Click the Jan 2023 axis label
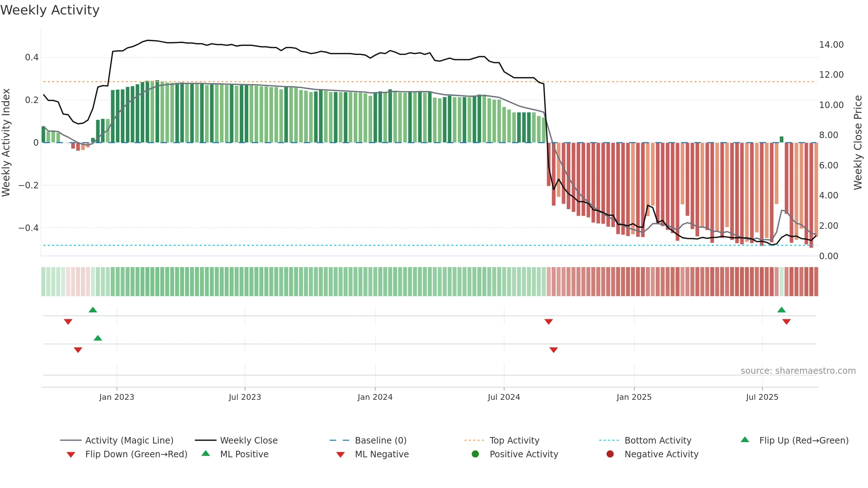Image resolution: width=868 pixels, height=488 pixels. [x=117, y=397]
